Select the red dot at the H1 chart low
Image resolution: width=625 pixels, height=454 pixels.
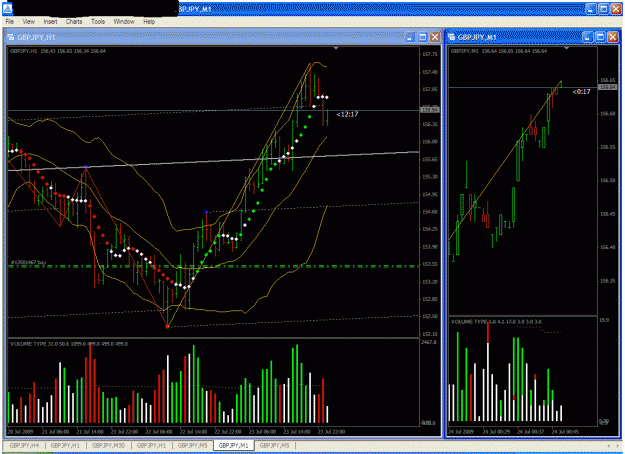(167, 326)
